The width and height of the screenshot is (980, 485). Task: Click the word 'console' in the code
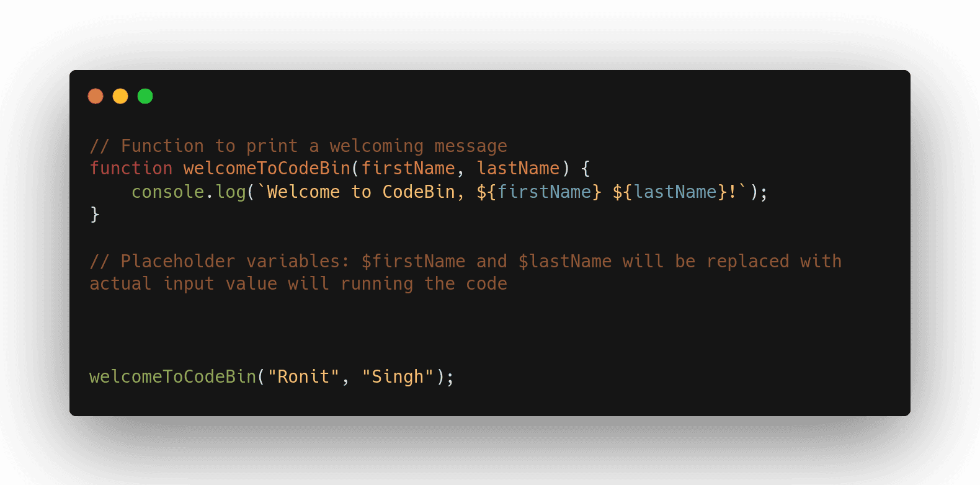(167, 192)
